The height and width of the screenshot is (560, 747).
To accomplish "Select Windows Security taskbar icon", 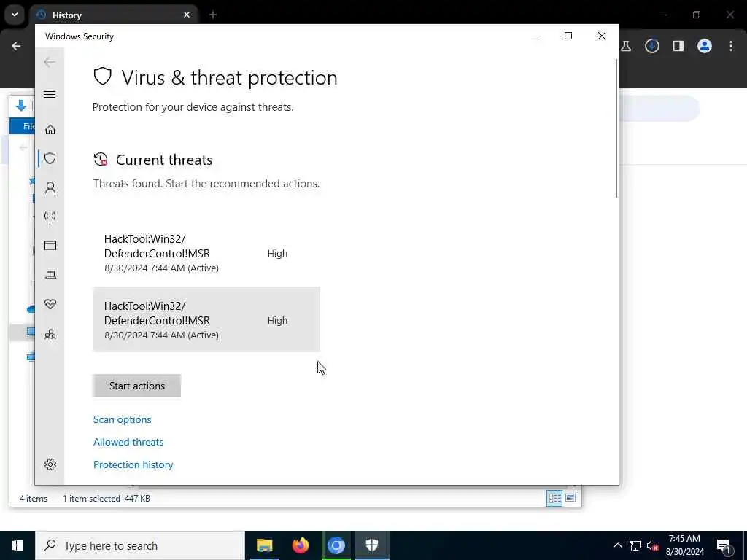I will (372, 545).
